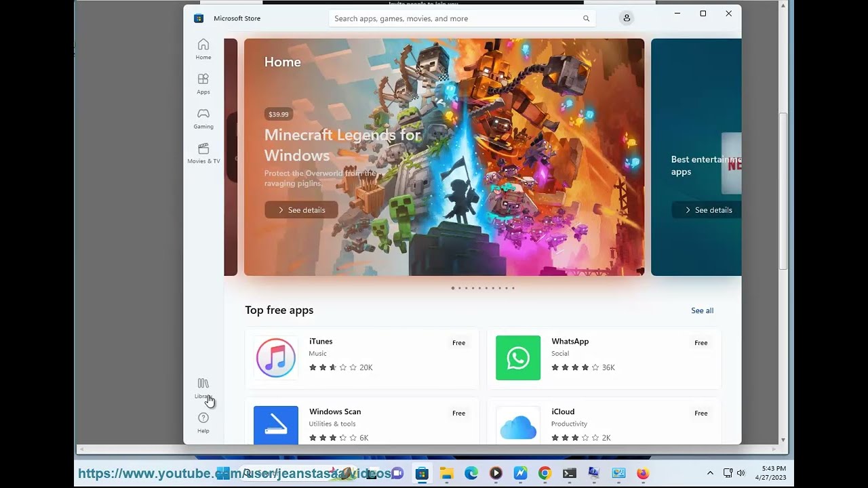Click the search magnifier icon
Screen dimensions: 868x488
(586, 18)
